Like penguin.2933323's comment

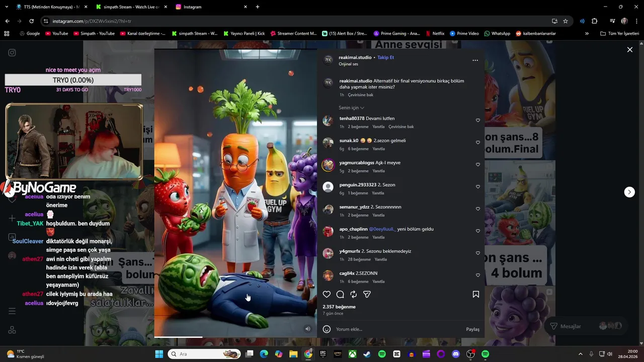(x=478, y=187)
